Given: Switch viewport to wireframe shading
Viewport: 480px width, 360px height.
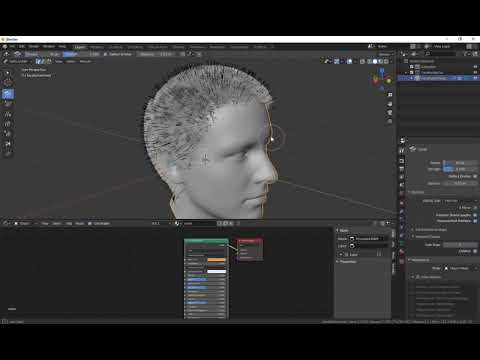Looking at the screenshot, I should [x=370, y=61].
